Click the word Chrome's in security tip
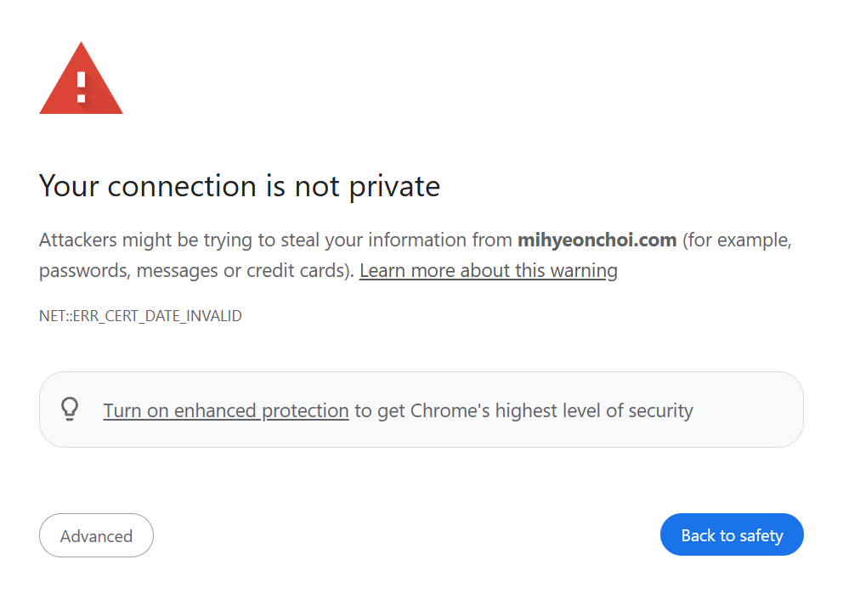Screen dimensions: 843x616 point(450,410)
